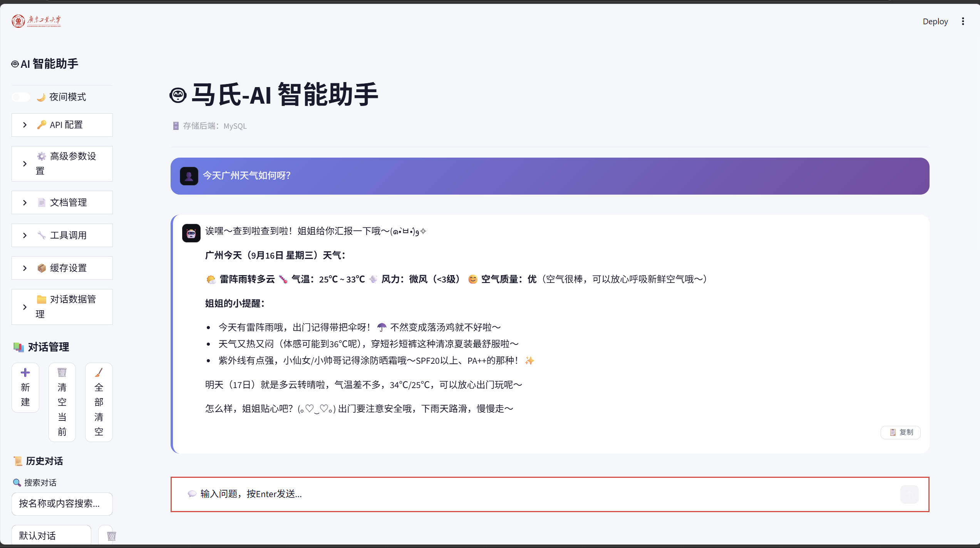
Task: Expand the 工具调用 section
Action: pos(62,235)
